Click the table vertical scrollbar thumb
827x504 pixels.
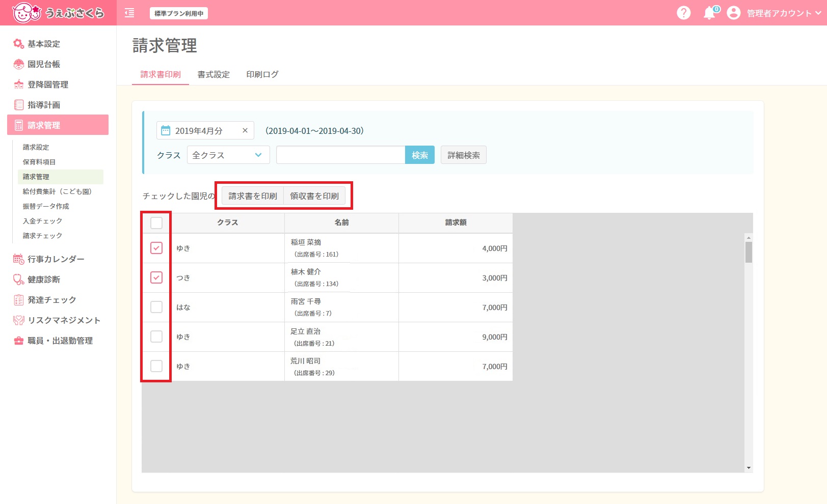(749, 252)
